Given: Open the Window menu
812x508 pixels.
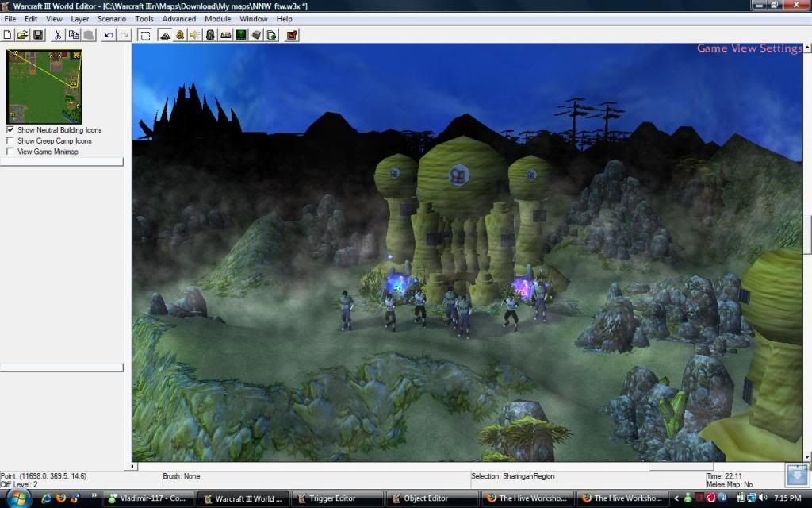Looking at the screenshot, I should (x=254, y=19).
